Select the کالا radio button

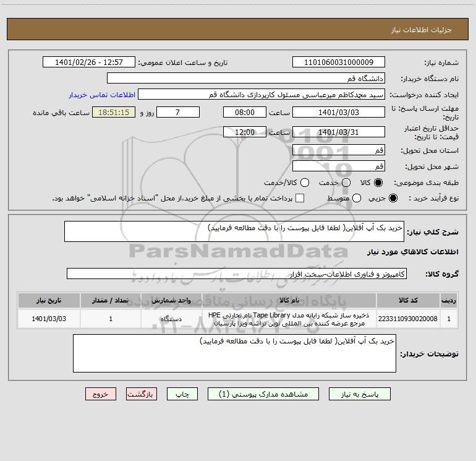click(378, 183)
